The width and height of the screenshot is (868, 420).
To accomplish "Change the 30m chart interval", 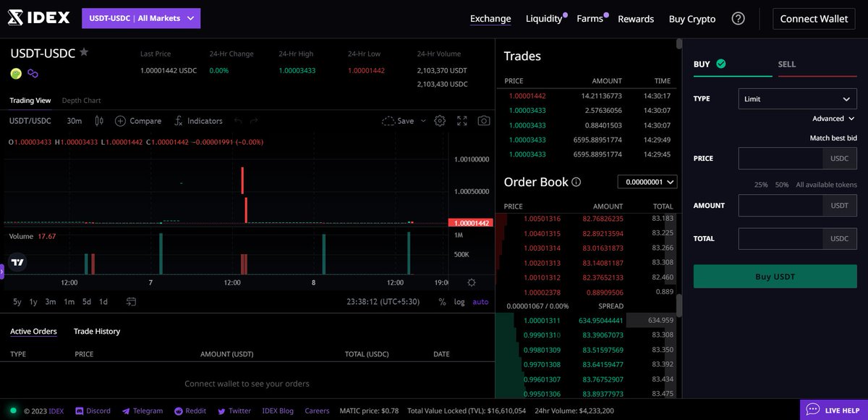I will (x=74, y=121).
